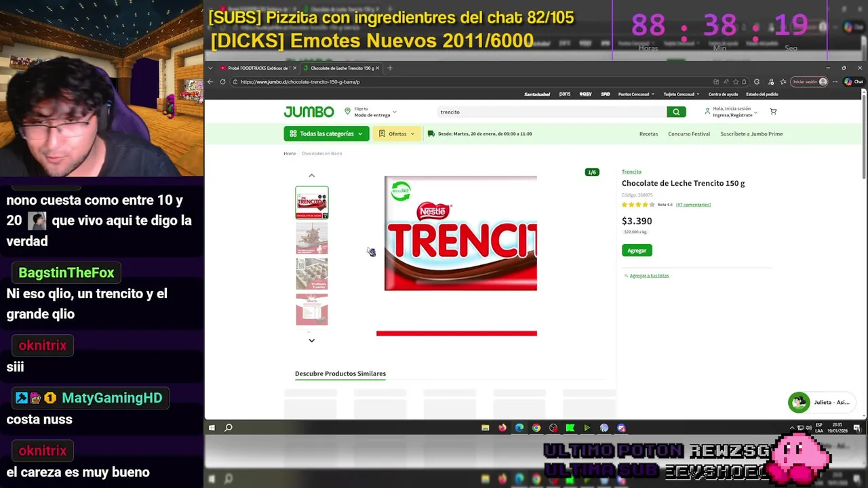
Task: Click the star rating row
Action: point(638,205)
